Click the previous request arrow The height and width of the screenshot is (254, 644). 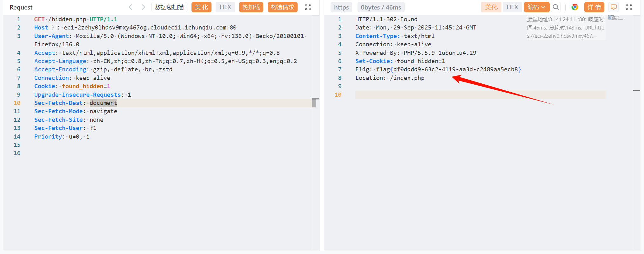(131, 7)
